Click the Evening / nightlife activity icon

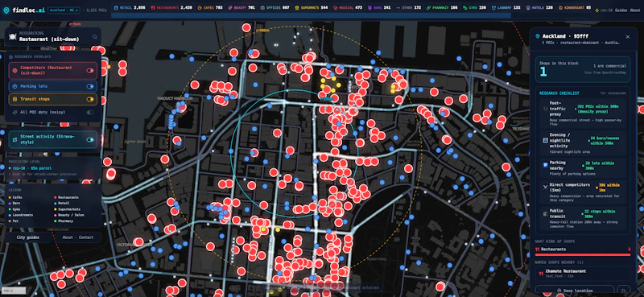(x=546, y=140)
